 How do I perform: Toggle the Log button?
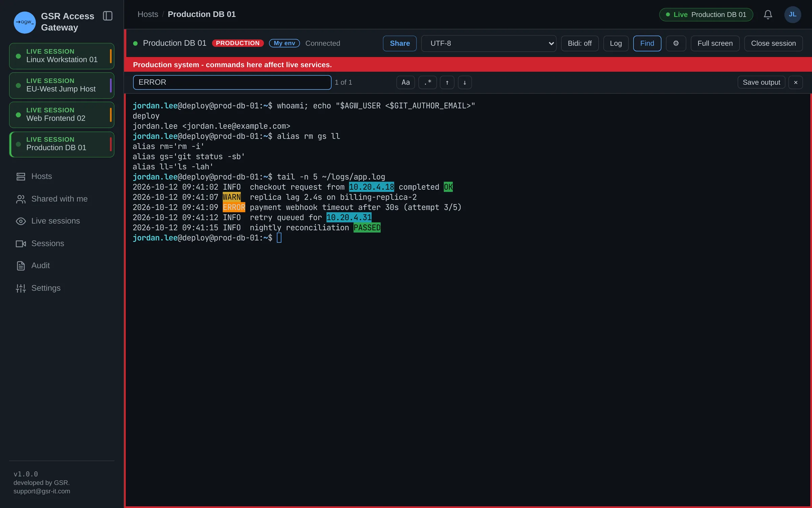pos(616,43)
